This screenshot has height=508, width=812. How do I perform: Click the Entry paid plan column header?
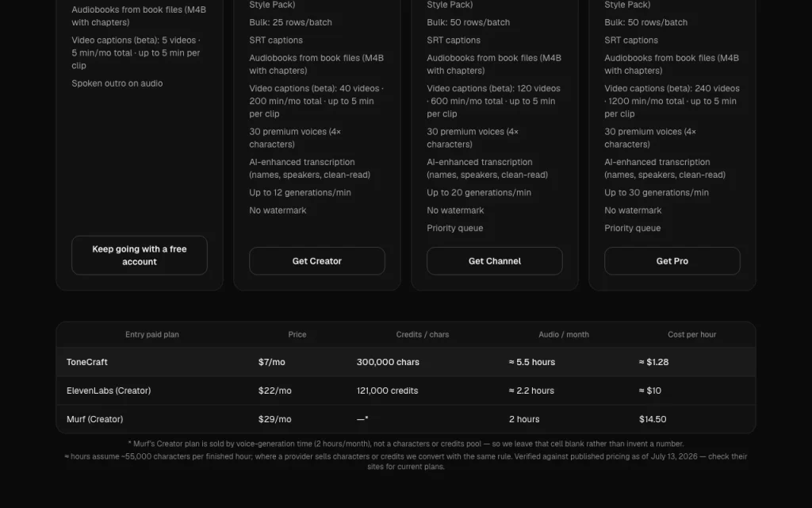(x=152, y=334)
